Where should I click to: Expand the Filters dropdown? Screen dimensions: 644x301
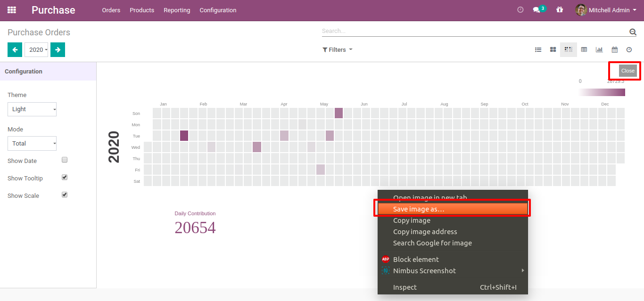pyautogui.click(x=337, y=49)
